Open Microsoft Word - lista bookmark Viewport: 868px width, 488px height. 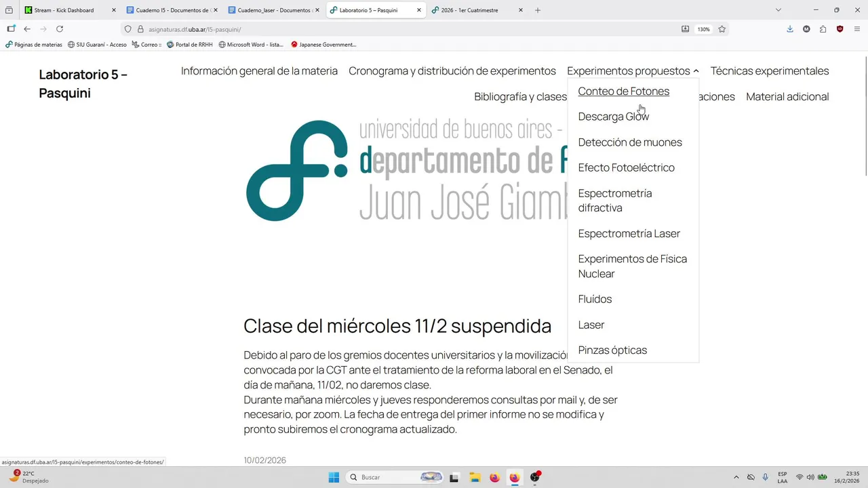coord(251,45)
